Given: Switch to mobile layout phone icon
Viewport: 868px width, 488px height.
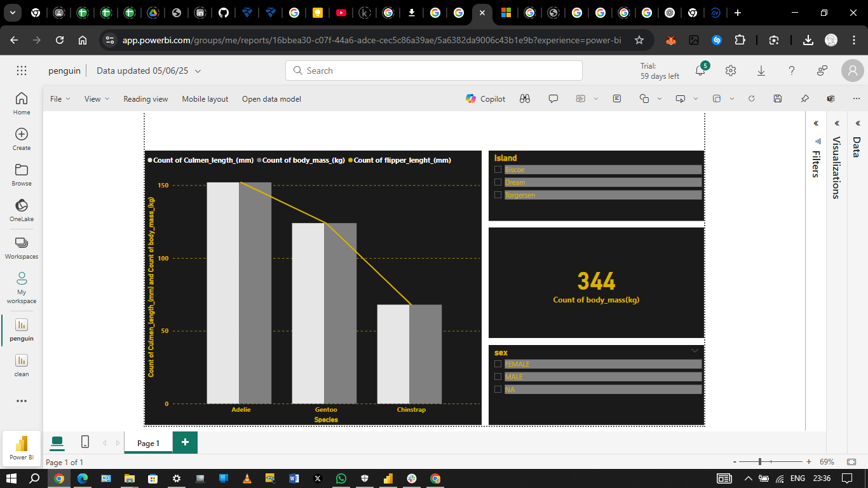Looking at the screenshot, I should (x=85, y=442).
